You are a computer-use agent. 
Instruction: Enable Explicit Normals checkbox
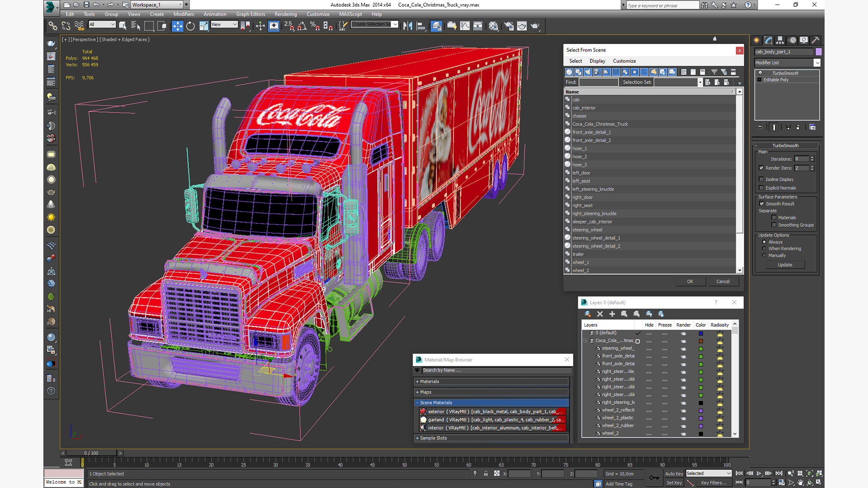click(761, 188)
